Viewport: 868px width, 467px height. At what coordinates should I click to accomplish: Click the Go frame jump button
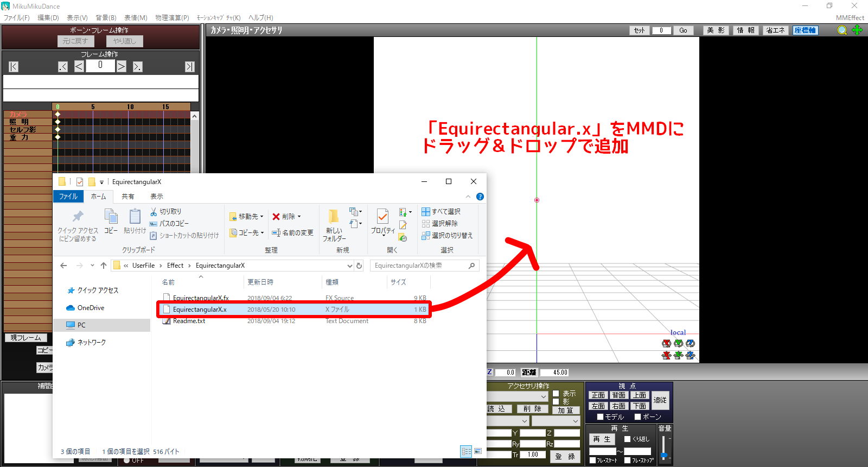coord(683,30)
